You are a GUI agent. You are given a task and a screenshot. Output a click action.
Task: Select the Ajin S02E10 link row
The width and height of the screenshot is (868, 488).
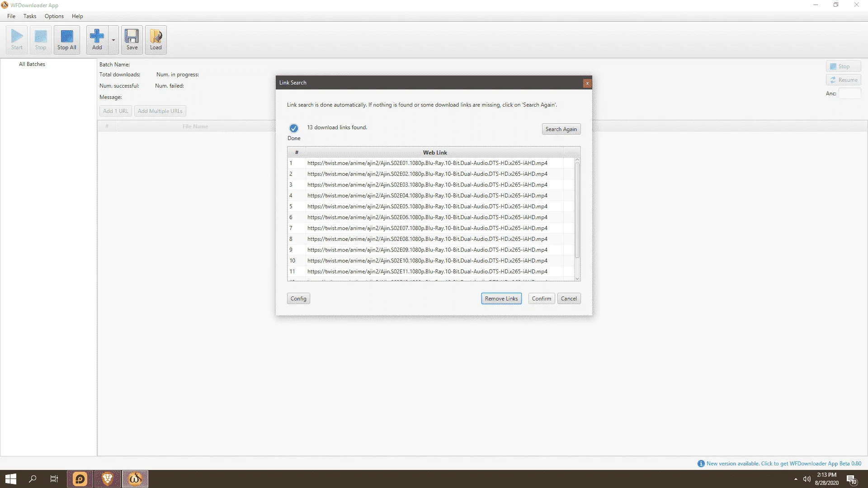431,261
